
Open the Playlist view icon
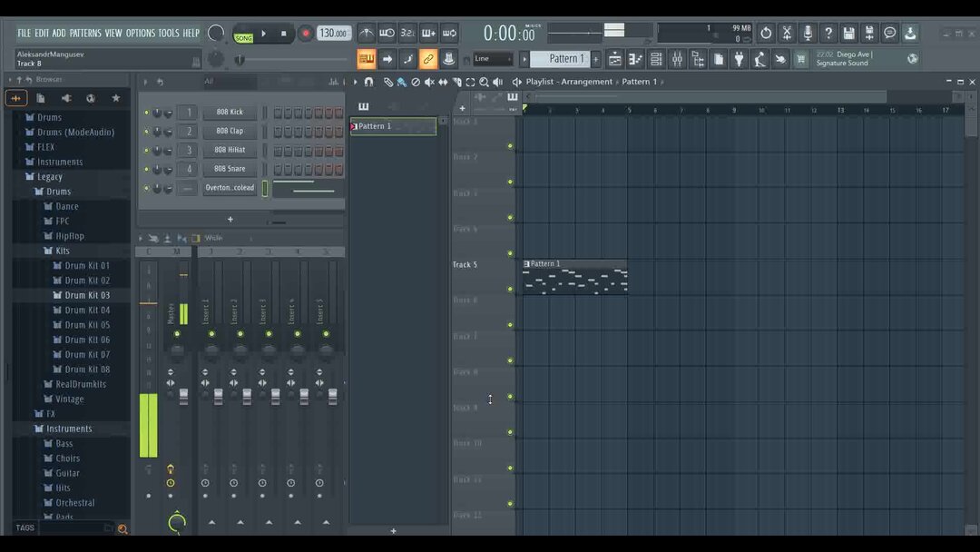(x=615, y=59)
